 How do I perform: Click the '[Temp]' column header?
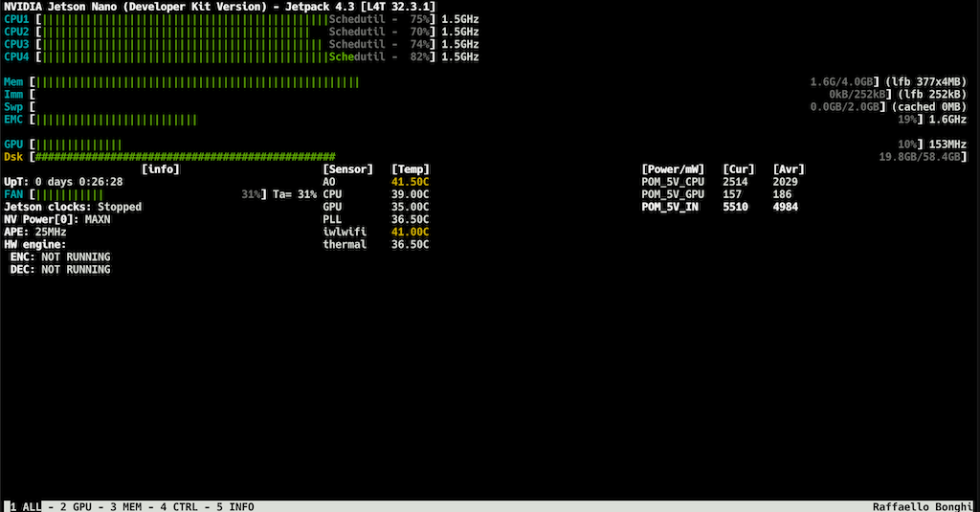[410, 169]
